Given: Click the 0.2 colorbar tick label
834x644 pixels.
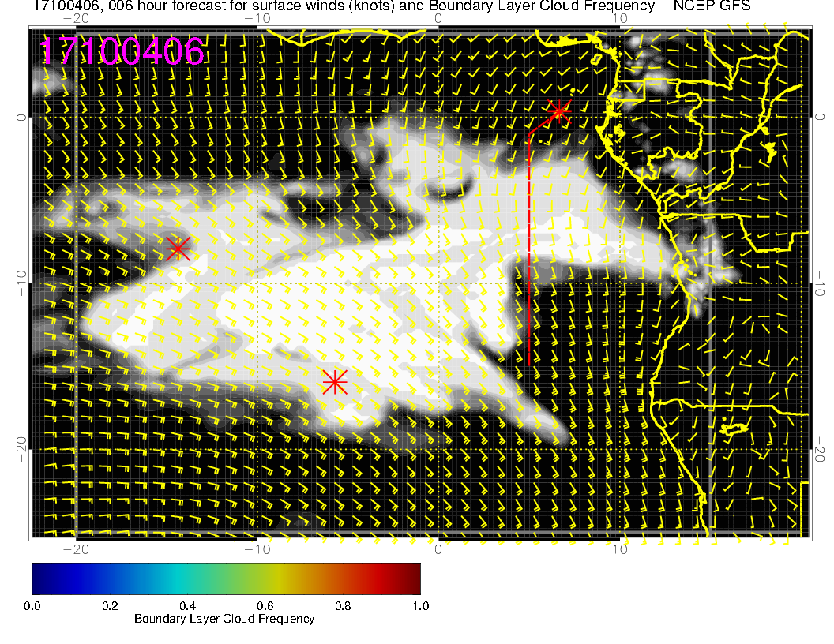Looking at the screenshot, I should [110, 606].
